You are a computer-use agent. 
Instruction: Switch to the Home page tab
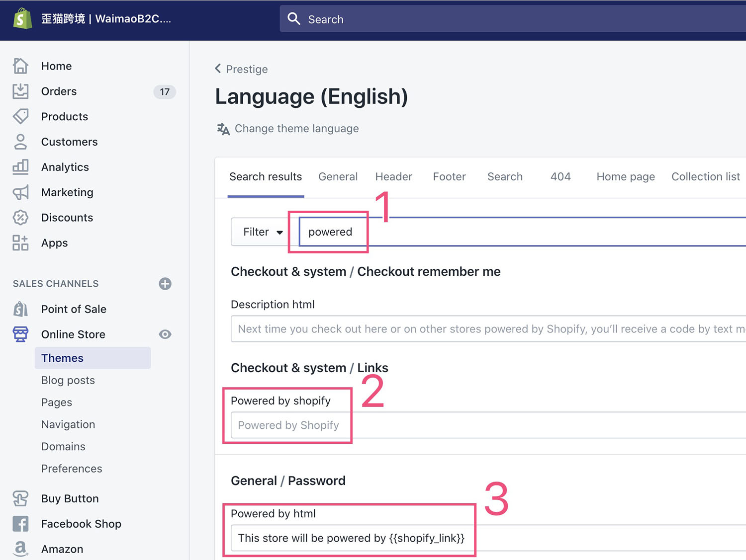click(x=626, y=176)
